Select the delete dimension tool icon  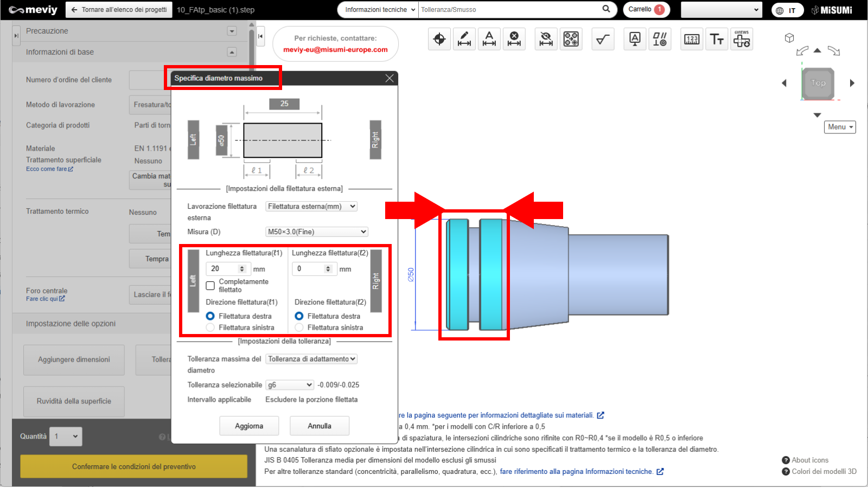(514, 39)
